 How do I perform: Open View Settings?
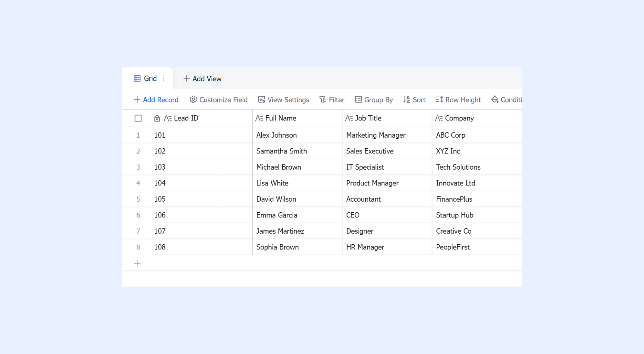[284, 100]
